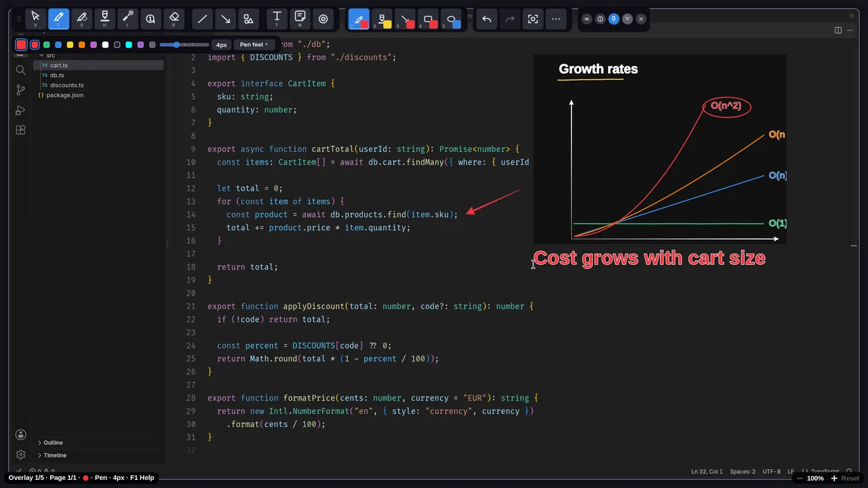Choose the smart pen (S) tool
This screenshot has height=488, width=868.
pos(81,19)
